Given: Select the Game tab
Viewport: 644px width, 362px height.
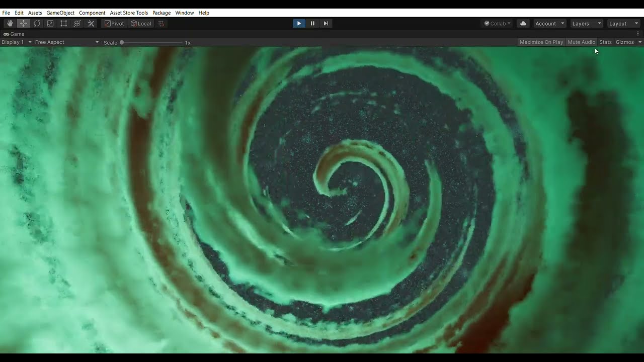Looking at the screenshot, I should pos(14,34).
